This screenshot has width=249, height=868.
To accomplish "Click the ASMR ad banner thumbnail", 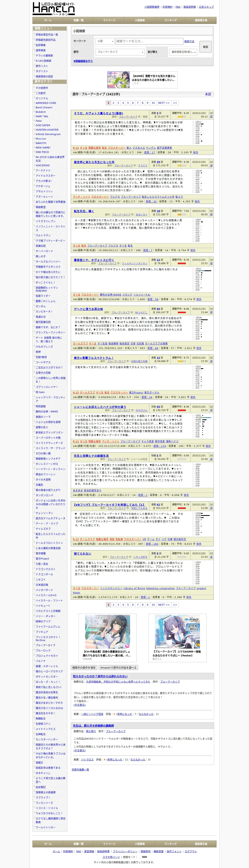I will (118, 80).
